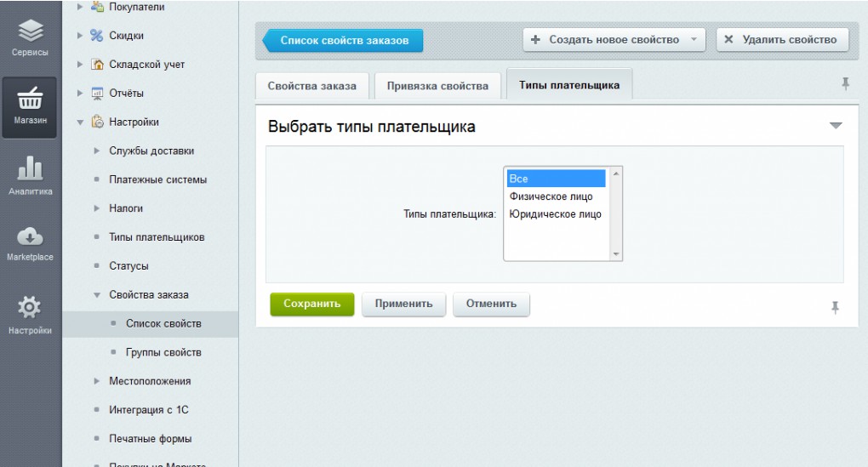Click the Применить button
Image resolution: width=868 pixels, height=467 pixels.
pos(403,304)
